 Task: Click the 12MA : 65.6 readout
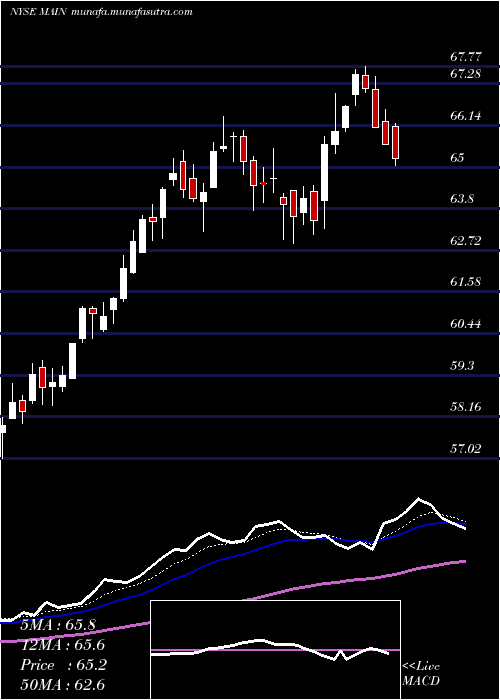point(62,645)
